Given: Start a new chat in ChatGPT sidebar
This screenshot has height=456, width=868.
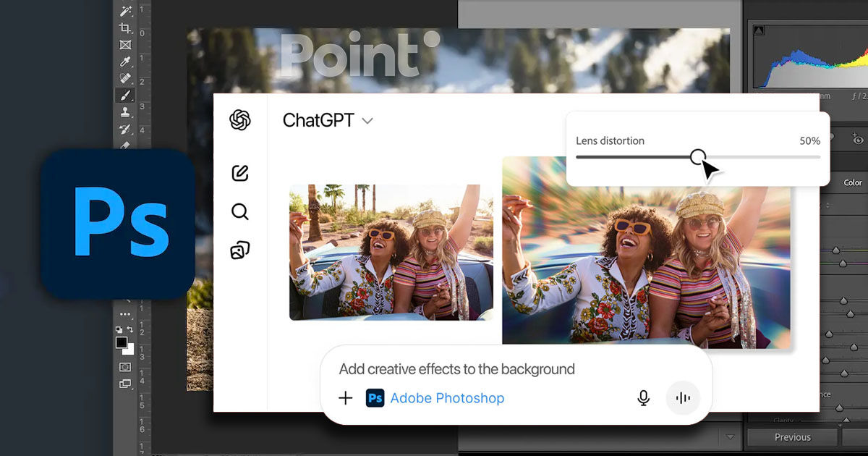Looking at the screenshot, I should 240,173.
